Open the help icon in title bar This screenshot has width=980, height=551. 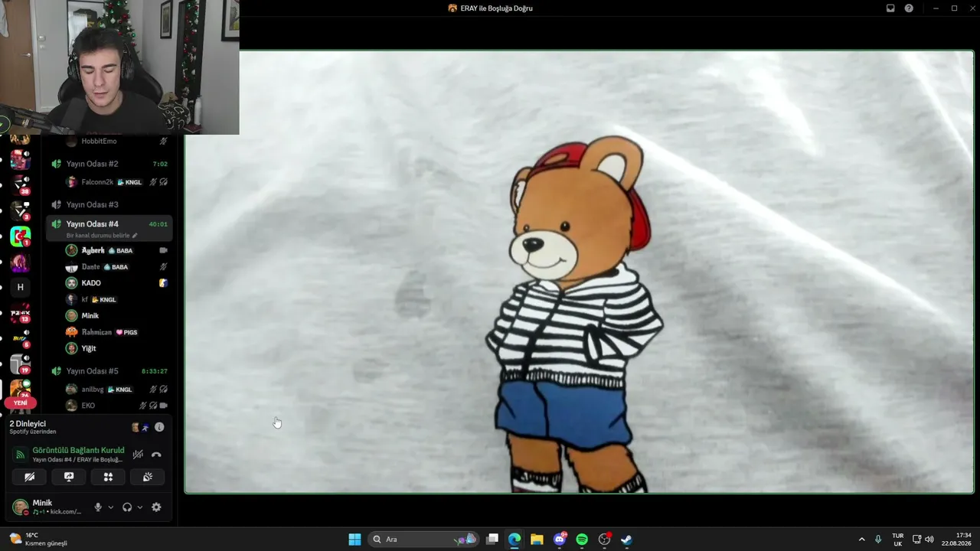[909, 8]
